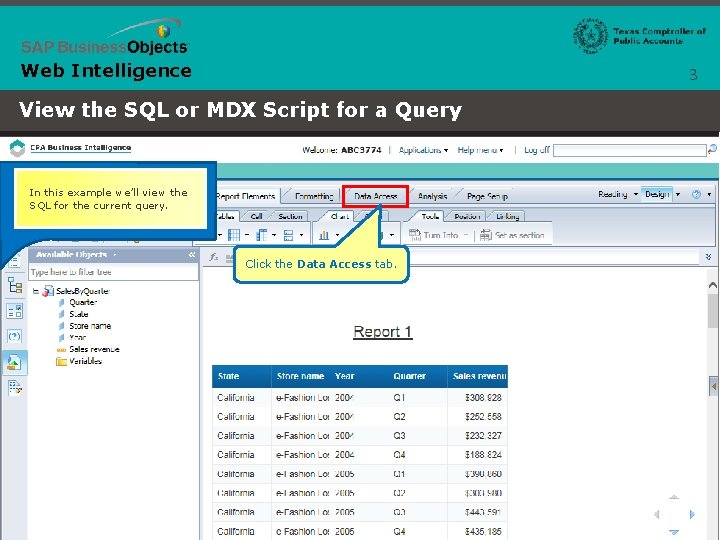The width and height of the screenshot is (720, 540).
Task: Click the Store name column header
Action: click(300, 376)
